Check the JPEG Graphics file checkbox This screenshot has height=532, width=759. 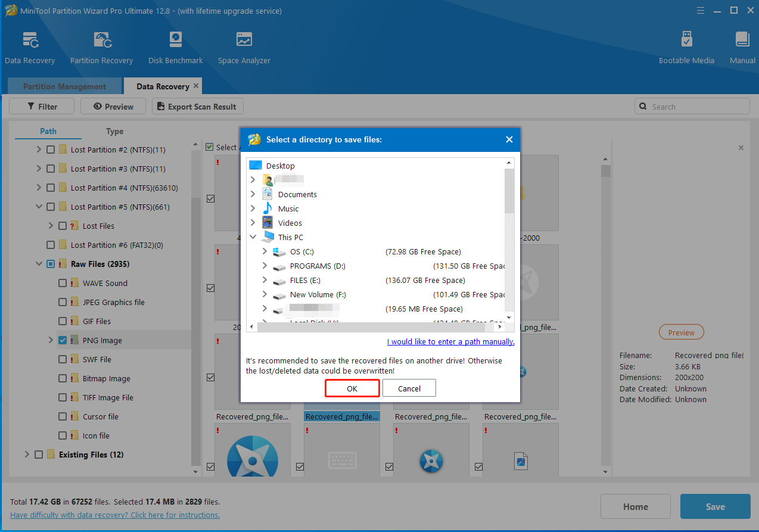click(63, 302)
